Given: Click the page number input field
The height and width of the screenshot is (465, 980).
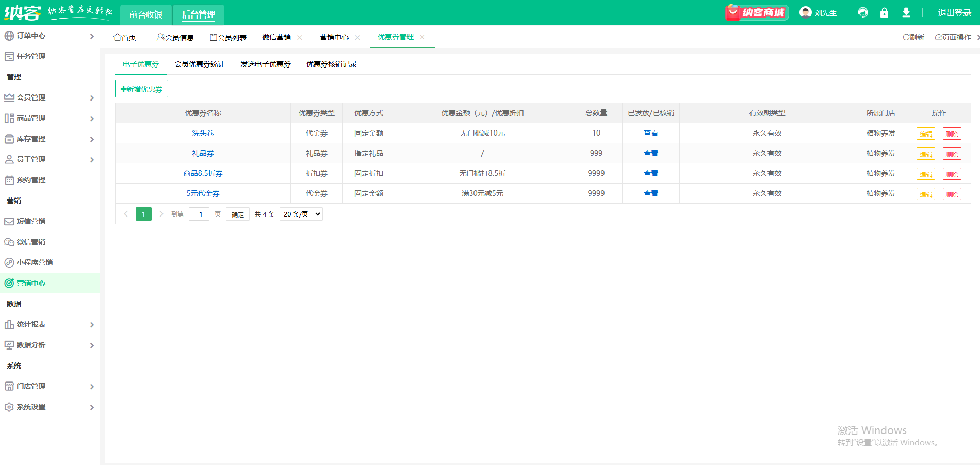Looking at the screenshot, I should coord(199,214).
